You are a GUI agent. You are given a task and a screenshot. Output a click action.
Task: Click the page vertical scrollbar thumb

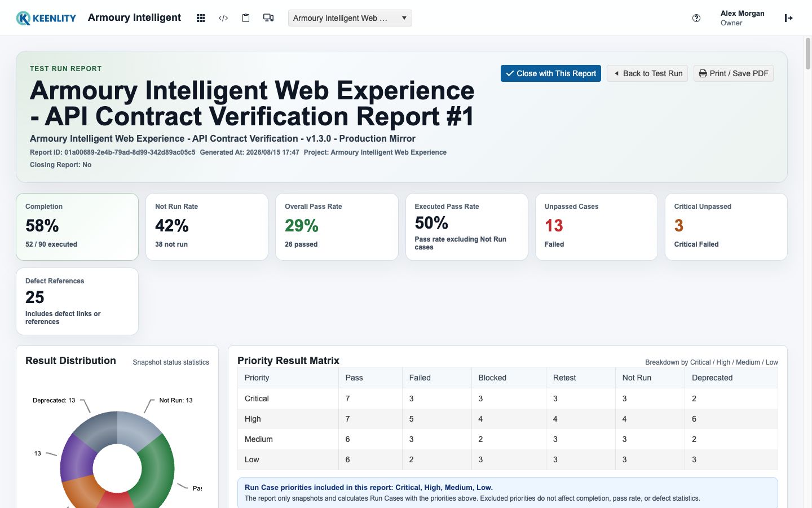click(x=807, y=54)
